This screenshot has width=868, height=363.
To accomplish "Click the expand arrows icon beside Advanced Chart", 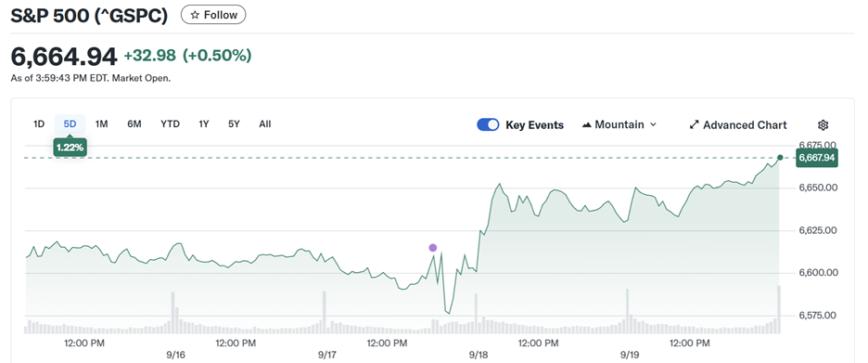I will coord(695,124).
